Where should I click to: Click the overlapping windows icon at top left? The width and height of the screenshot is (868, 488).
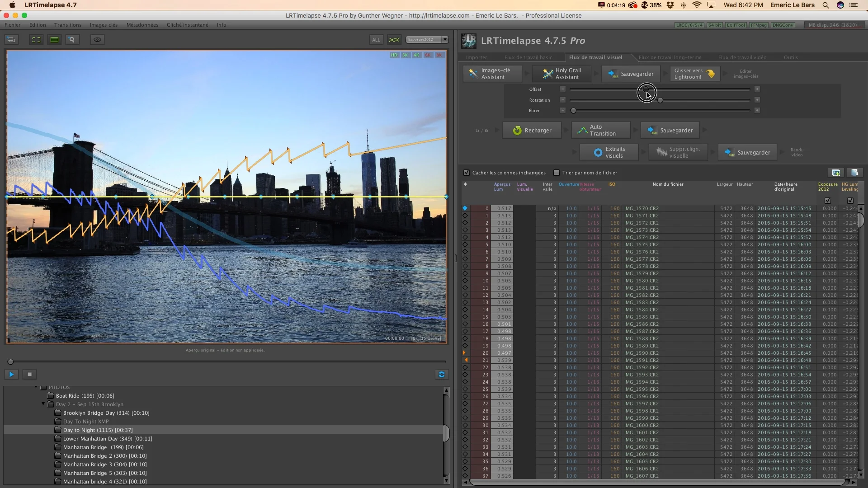11,40
